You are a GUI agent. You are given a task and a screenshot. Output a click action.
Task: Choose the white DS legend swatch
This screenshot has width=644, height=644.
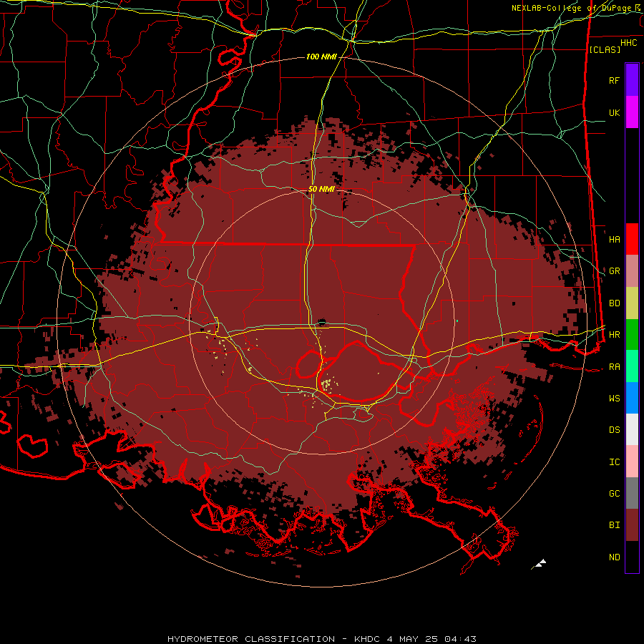pos(632,429)
